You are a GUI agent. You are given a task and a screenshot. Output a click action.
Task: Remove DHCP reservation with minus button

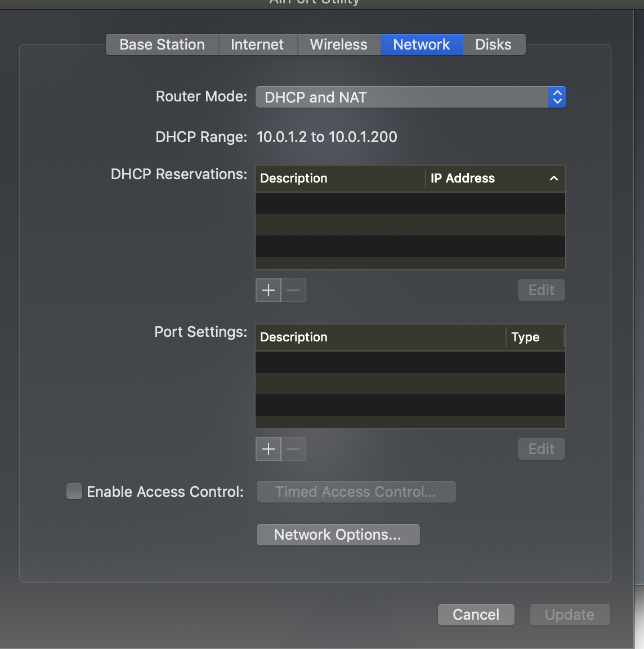click(x=294, y=290)
